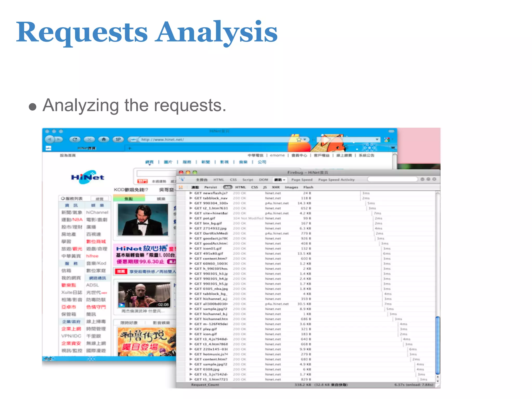Select the All filter in Net panel
The image size is (532, 399).
click(228, 187)
